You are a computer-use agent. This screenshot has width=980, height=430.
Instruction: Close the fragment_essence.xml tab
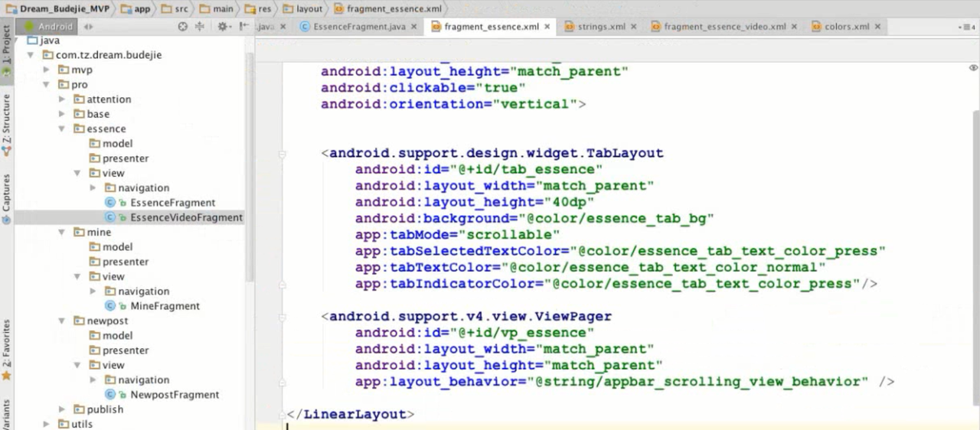pos(547,27)
